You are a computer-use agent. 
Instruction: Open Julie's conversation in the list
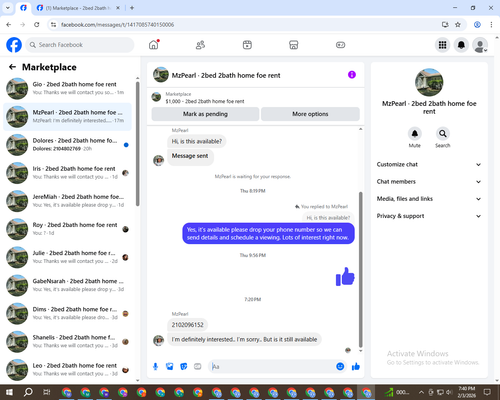[x=67, y=257]
